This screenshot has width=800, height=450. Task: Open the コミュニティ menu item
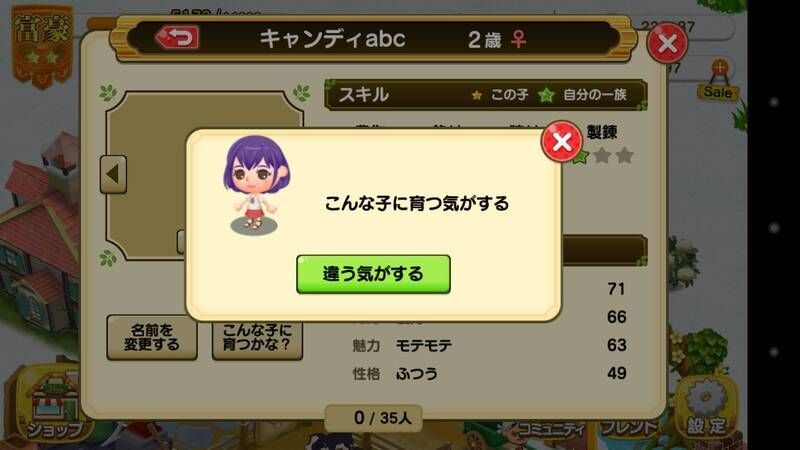point(549,429)
